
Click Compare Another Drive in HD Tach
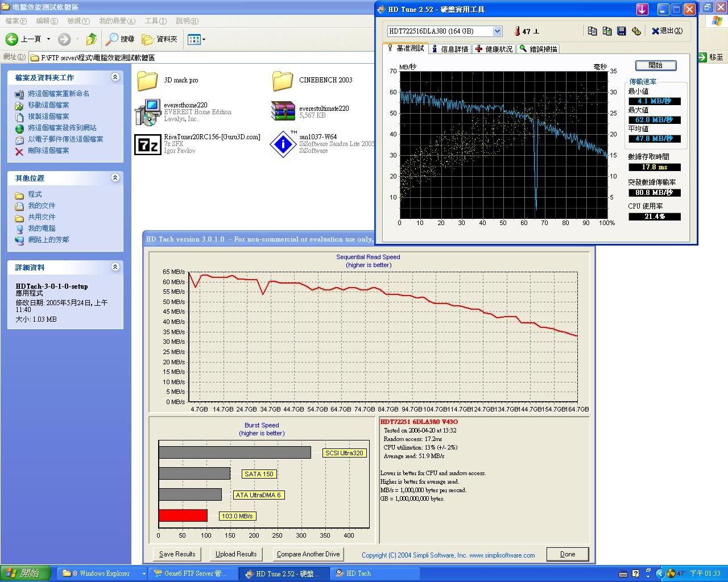[x=308, y=554]
